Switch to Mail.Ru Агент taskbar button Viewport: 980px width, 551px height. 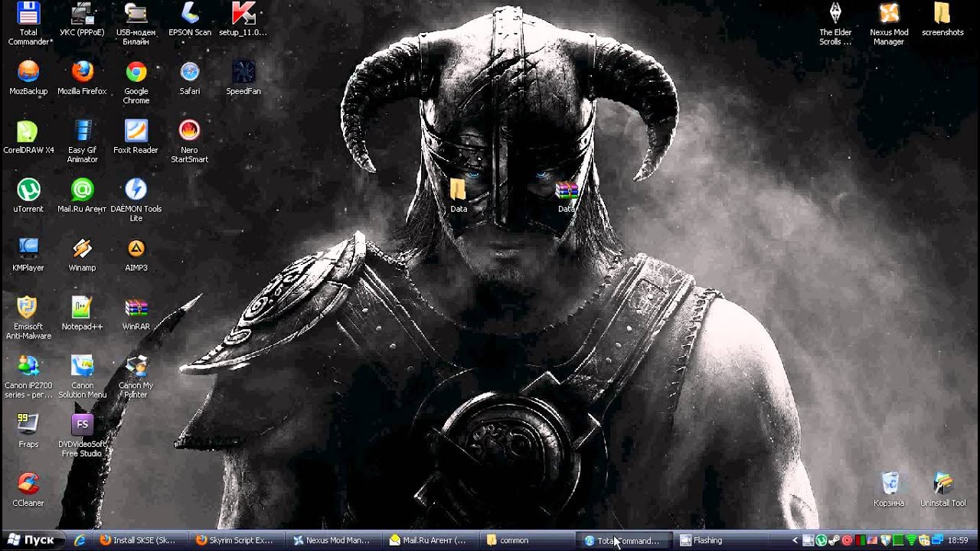pyautogui.click(x=431, y=540)
